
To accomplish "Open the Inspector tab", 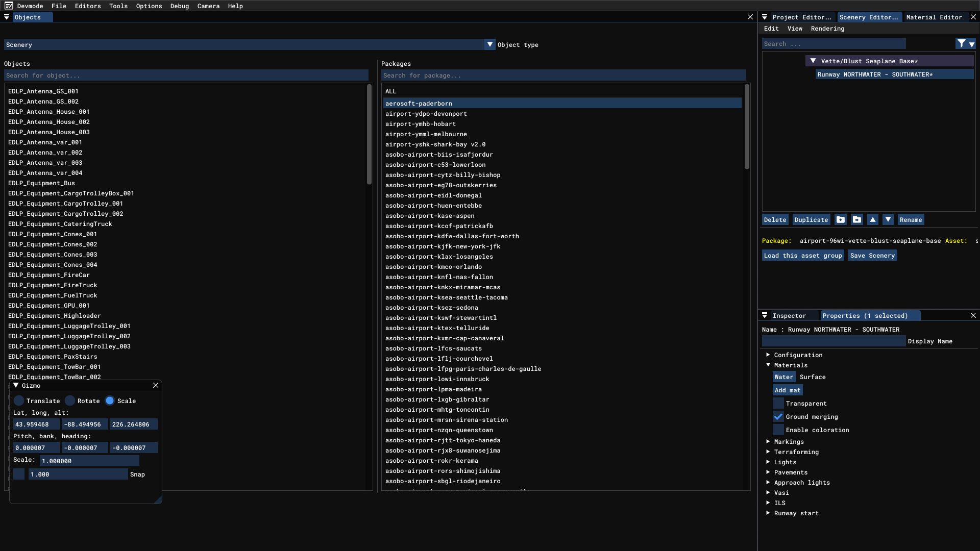I will point(789,316).
